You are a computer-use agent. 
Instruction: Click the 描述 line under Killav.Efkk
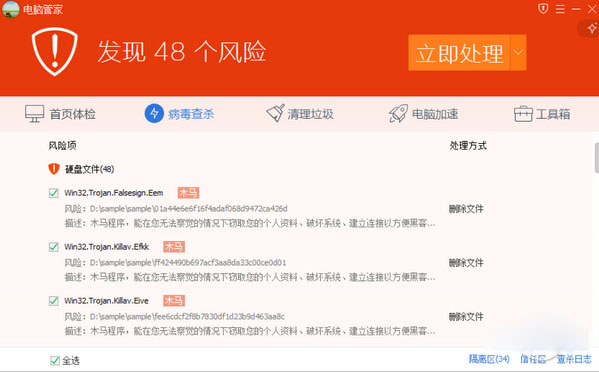click(250, 277)
